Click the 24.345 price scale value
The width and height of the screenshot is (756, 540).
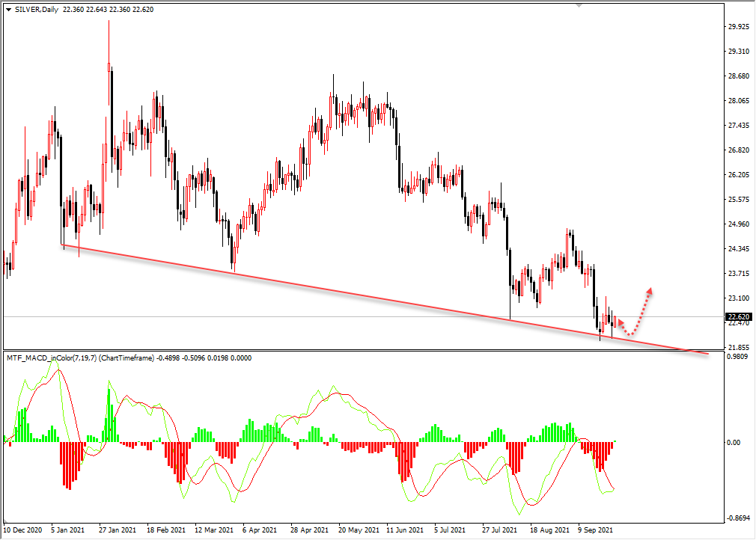coord(739,248)
